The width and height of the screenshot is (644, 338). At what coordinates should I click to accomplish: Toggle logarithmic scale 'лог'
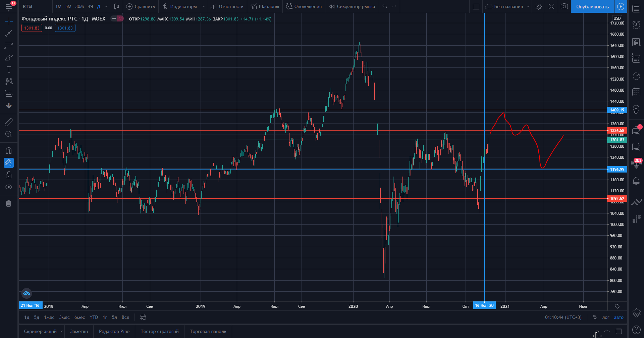coord(605,317)
